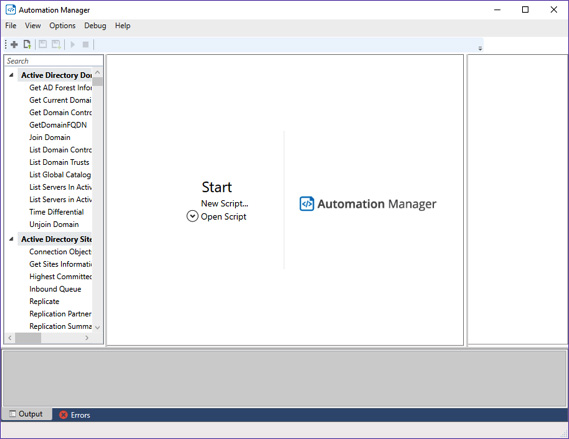
Task: Select Get Current Domain item
Action: 60,100
